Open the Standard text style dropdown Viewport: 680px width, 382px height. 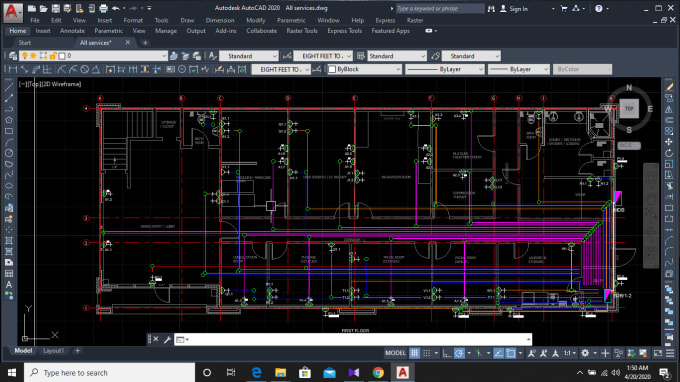248,56
